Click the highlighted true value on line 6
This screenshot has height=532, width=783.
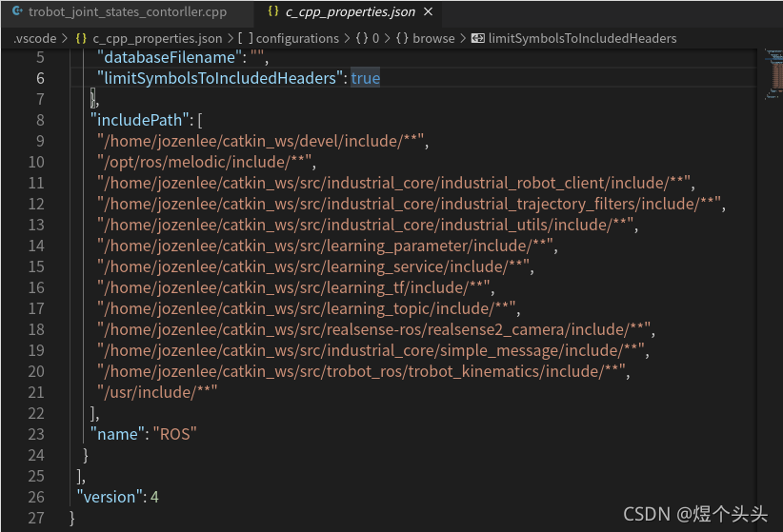pyautogui.click(x=366, y=78)
